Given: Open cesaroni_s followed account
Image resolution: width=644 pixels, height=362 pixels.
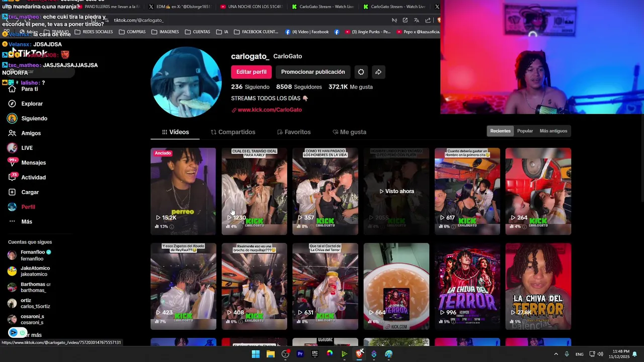Looking at the screenshot, I should point(26,319).
